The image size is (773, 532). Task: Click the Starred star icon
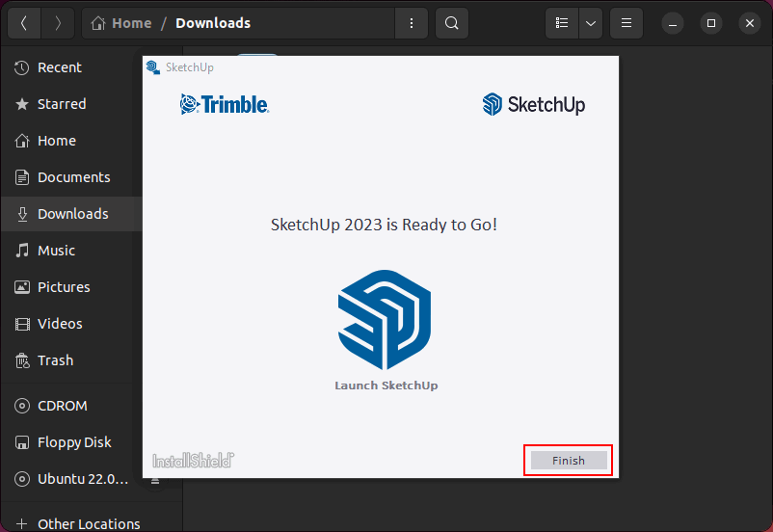click(x=22, y=104)
